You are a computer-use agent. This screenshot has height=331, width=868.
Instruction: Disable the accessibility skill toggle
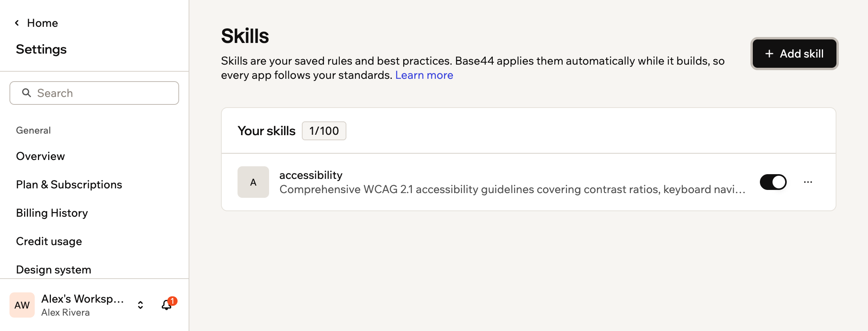click(x=773, y=182)
